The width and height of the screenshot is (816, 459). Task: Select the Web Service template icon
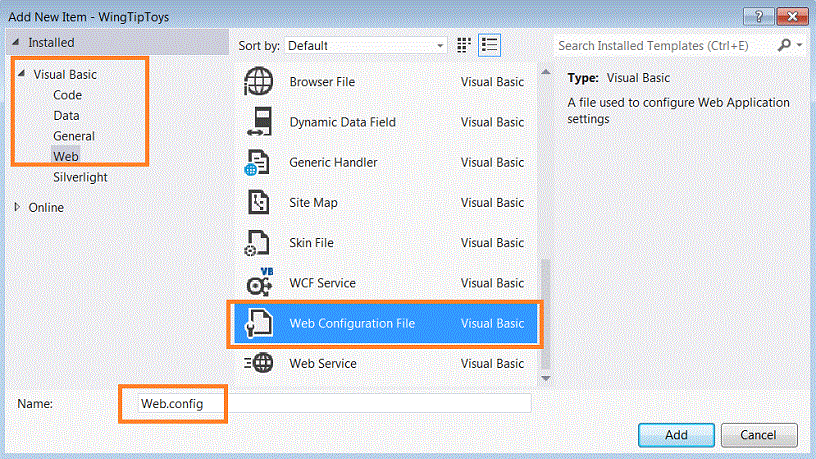[259, 363]
